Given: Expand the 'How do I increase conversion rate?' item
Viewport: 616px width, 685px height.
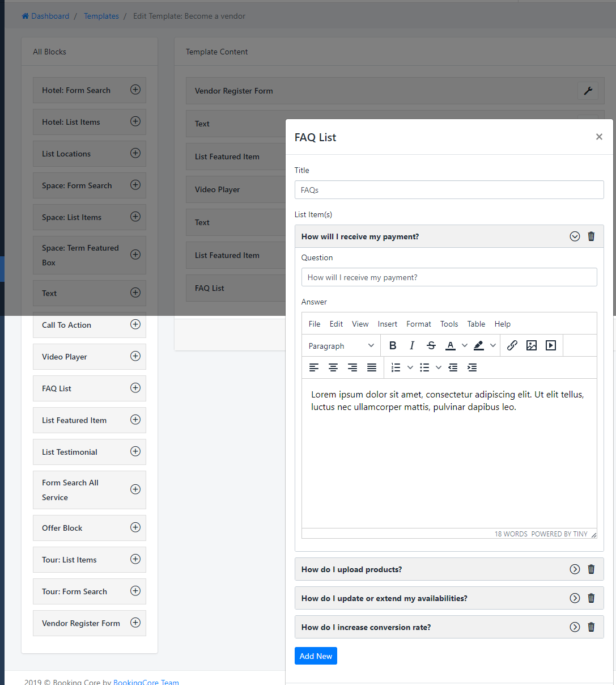Looking at the screenshot, I should coord(575,627).
